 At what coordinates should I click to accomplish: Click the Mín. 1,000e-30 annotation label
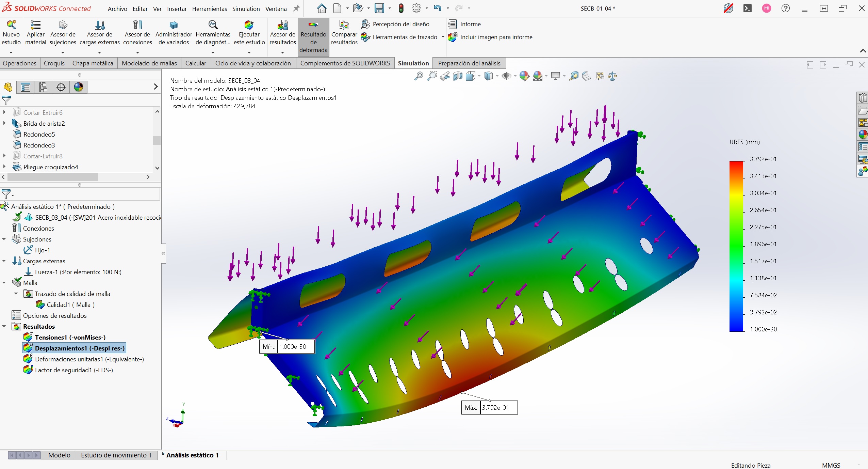coord(287,346)
